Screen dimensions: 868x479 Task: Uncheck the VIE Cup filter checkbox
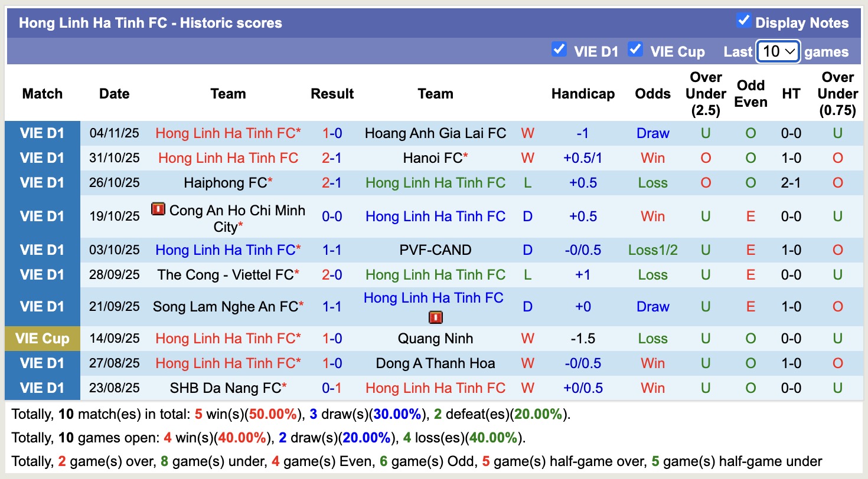pyautogui.click(x=635, y=50)
